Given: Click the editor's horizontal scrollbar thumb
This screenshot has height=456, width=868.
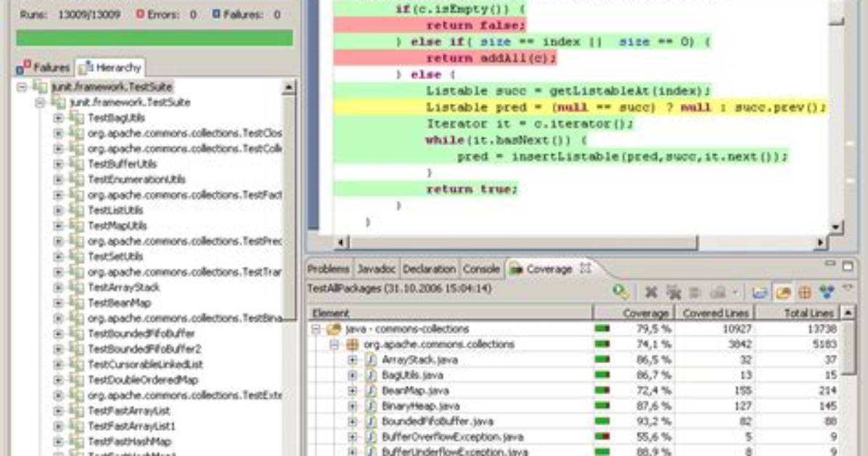Looking at the screenshot, I should (x=523, y=243).
